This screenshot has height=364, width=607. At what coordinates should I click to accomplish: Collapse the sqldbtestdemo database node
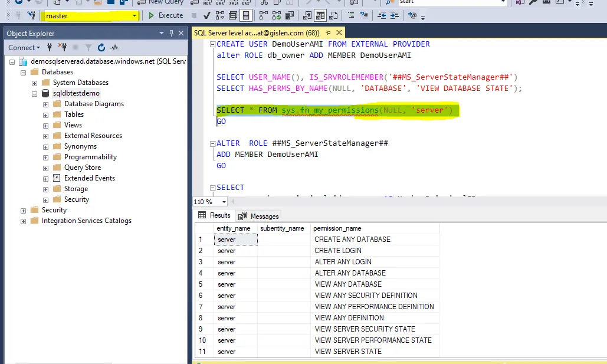point(34,94)
